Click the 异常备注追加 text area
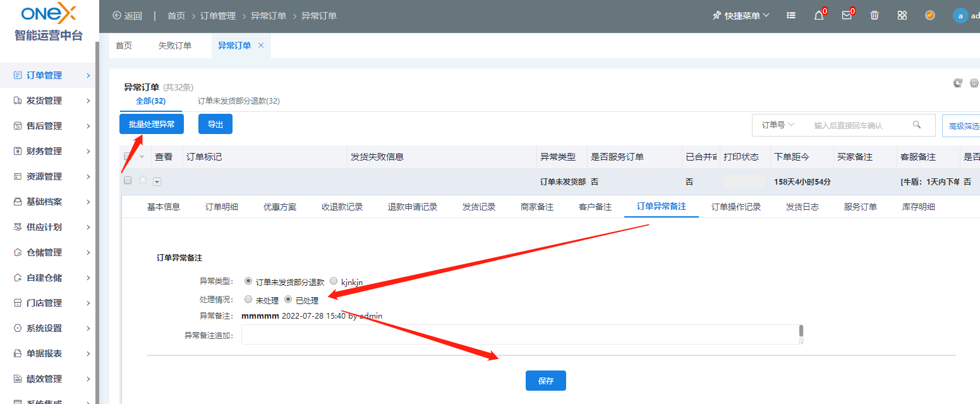The image size is (980, 404). pyautogui.click(x=523, y=334)
